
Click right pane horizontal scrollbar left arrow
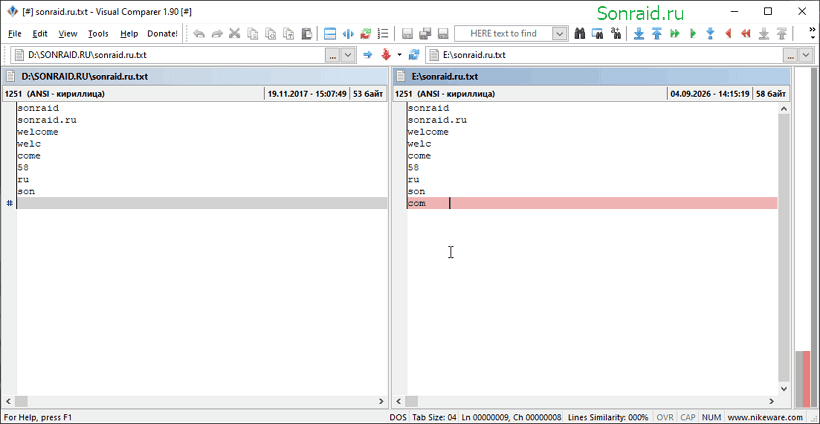pyautogui.click(x=399, y=402)
